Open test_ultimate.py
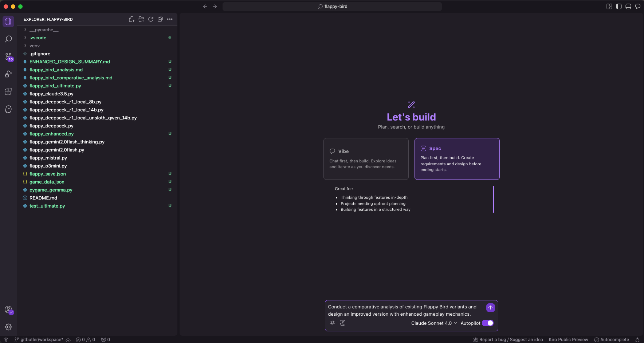Viewport: 644px width, 343px height. 97,206
